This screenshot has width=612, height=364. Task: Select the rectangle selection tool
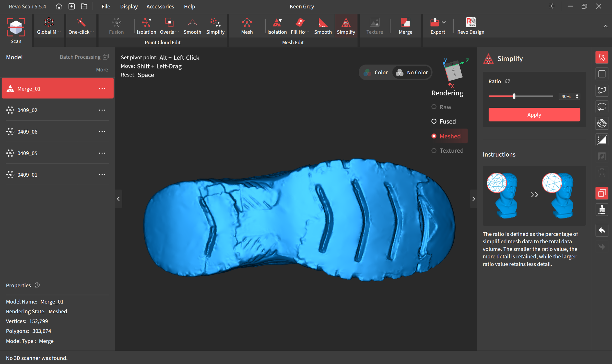click(x=601, y=74)
